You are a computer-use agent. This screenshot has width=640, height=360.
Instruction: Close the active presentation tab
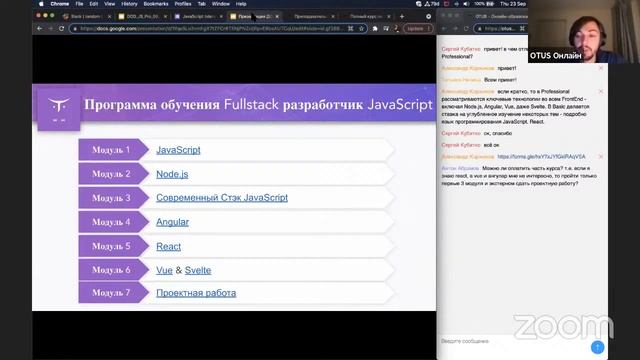point(277,16)
